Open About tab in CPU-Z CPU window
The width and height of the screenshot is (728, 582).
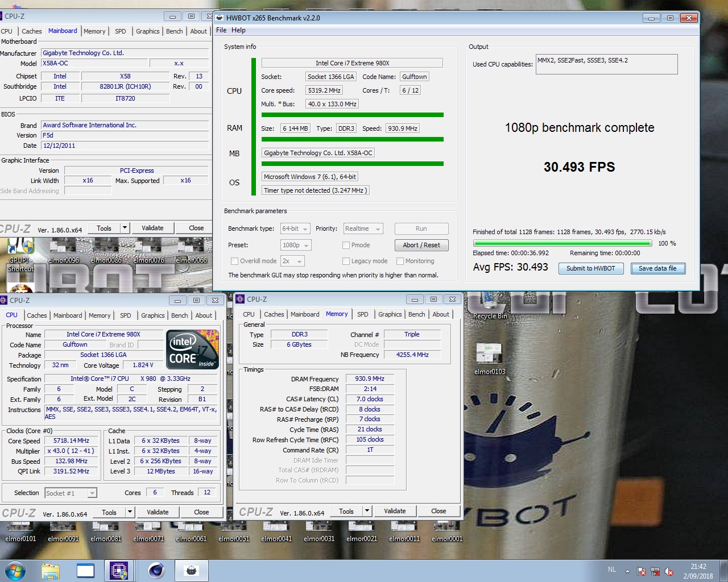pos(204,315)
